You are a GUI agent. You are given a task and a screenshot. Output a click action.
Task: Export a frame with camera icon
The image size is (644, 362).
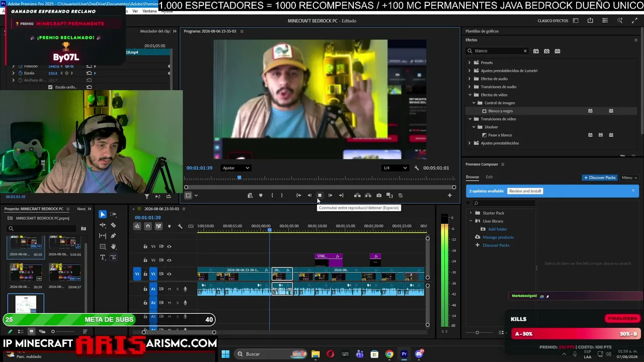click(379, 196)
